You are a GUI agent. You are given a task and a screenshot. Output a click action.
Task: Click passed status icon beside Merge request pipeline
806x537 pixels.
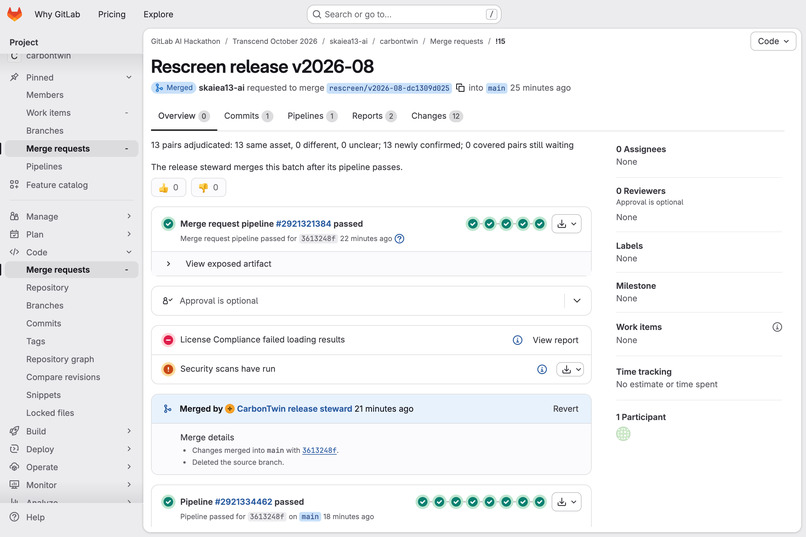pos(168,224)
